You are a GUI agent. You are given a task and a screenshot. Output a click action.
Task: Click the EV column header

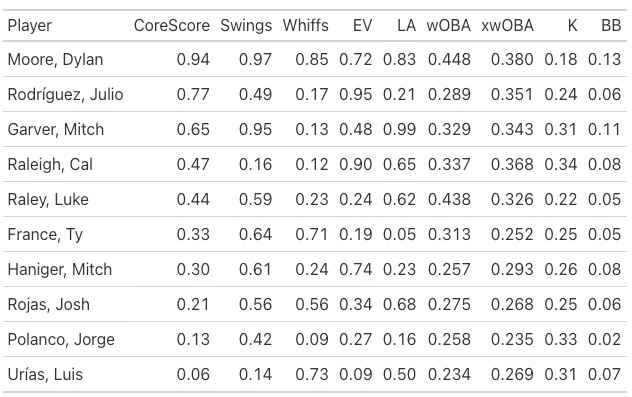tap(362, 26)
